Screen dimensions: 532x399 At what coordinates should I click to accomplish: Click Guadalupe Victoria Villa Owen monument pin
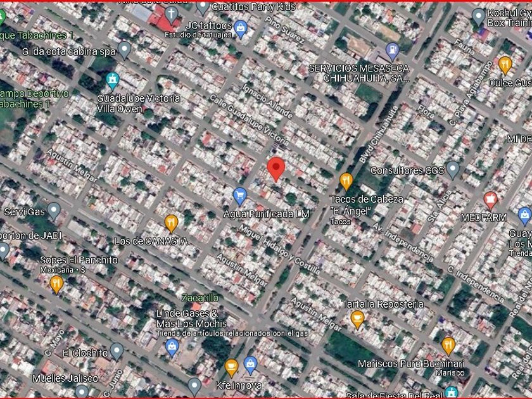click(x=112, y=82)
